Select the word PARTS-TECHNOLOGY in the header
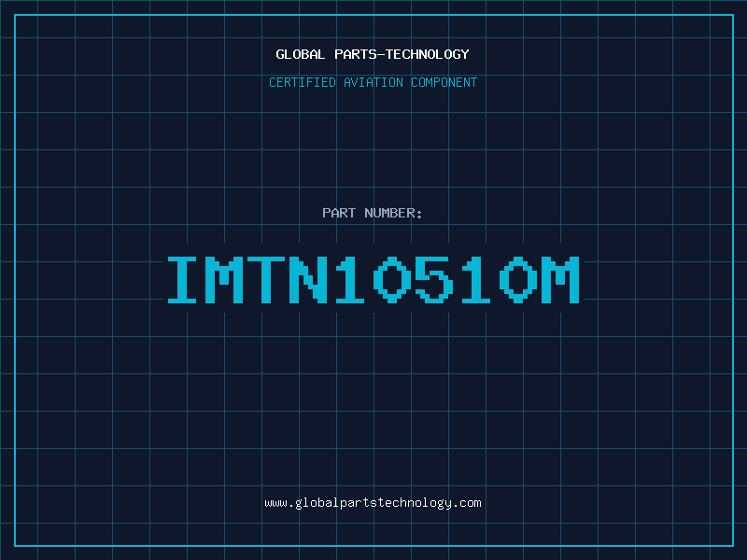This screenshot has width=747, height=560. pyautogui.click(x=402, y=54)
